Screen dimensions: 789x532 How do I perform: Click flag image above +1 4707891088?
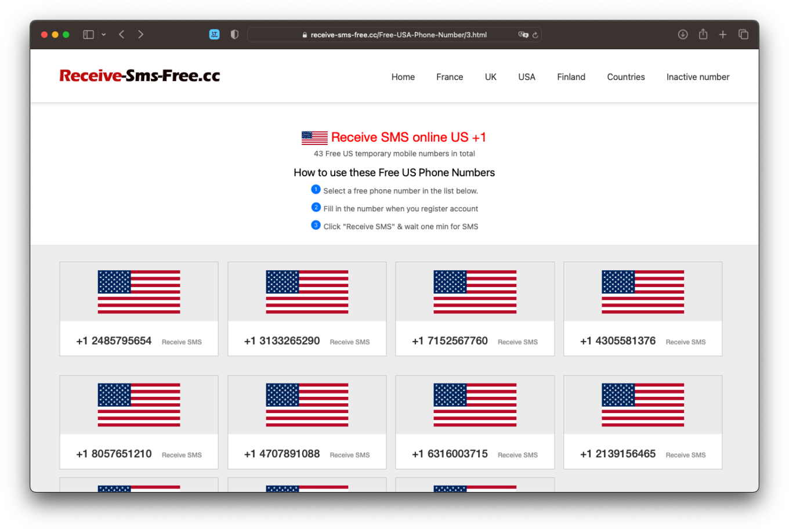(307, 405)
